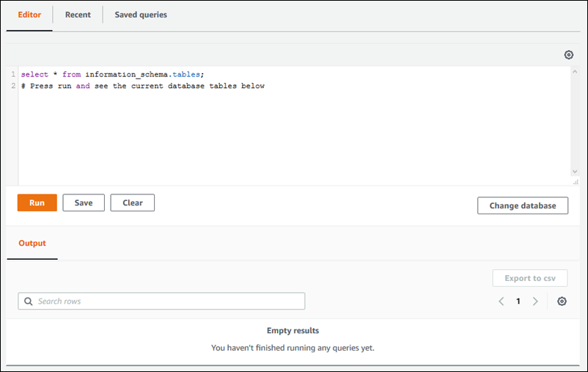
Task: Open the Saved queries tab
Action: [141, 15]
